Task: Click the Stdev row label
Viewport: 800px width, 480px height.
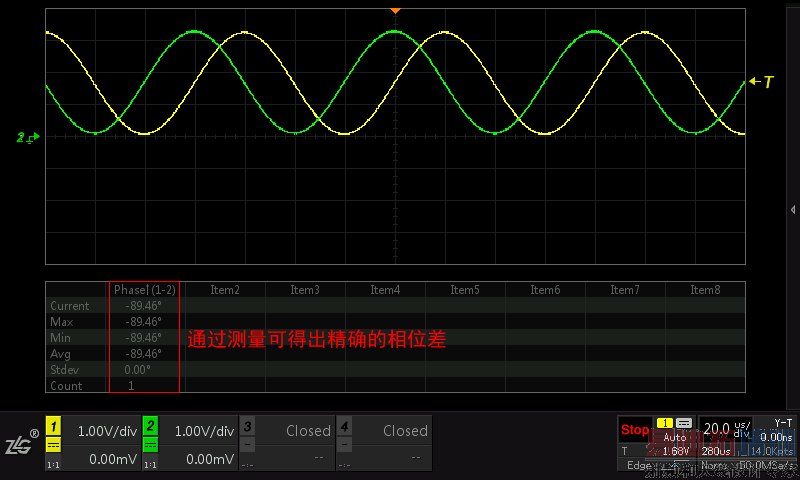Action: (65, 370)
